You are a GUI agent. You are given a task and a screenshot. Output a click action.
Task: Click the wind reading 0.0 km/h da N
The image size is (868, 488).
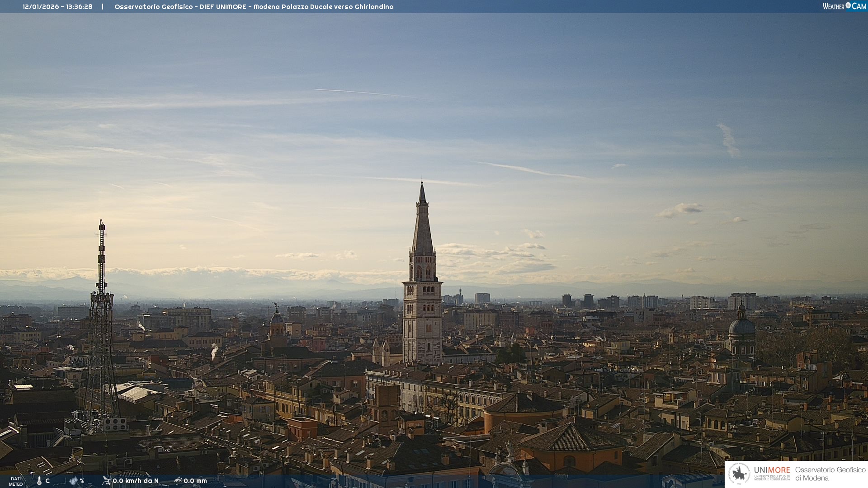click(136, 481)
